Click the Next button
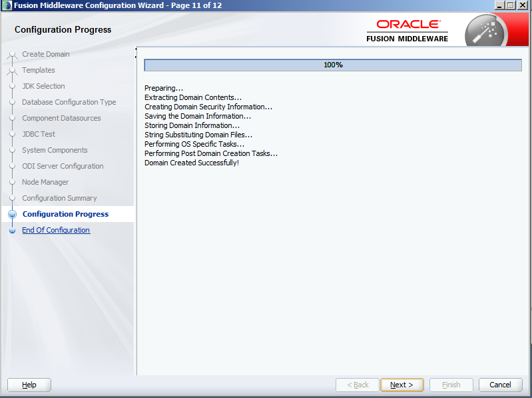Image resolution: width=532 pixels, height=398 pixels. [x=401, y=385]
